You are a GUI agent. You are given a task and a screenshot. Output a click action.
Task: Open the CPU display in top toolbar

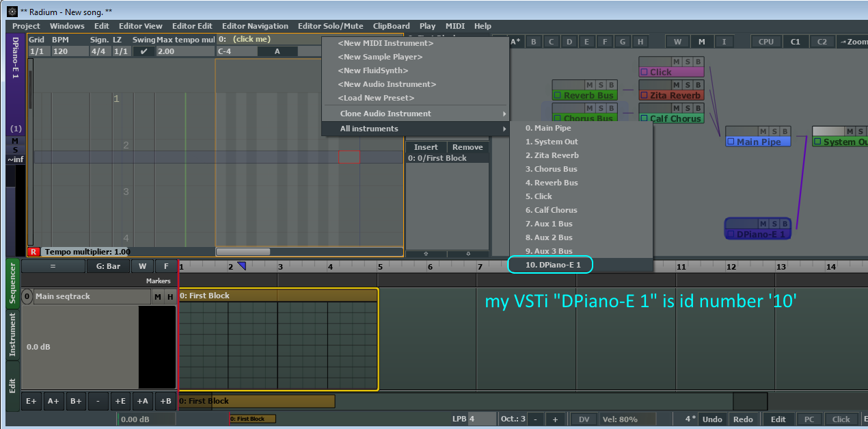tap(766, 42)
